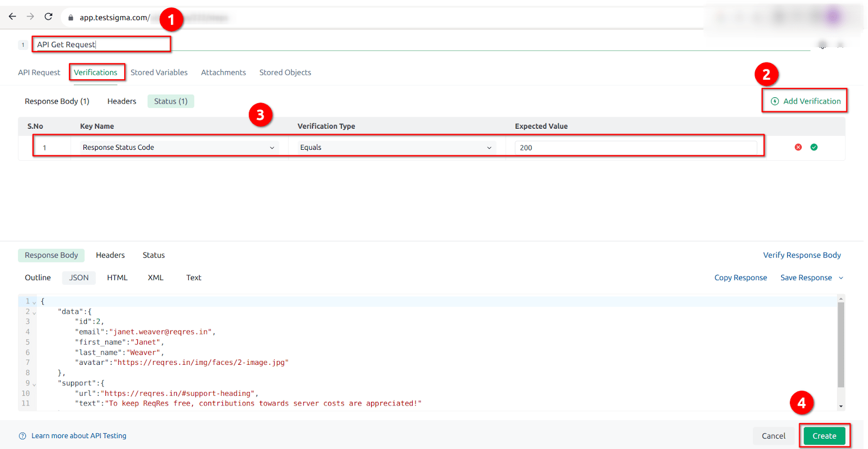This screenshot has width=868, height=449.
Task: Click the "To keep ReqRes free" text line
Action: (x=248, y=403)
